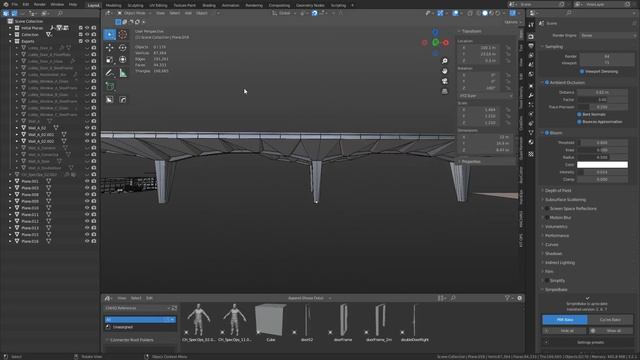
Task: Collapse the Exports collection tree
Action: (x=10, y=41)
